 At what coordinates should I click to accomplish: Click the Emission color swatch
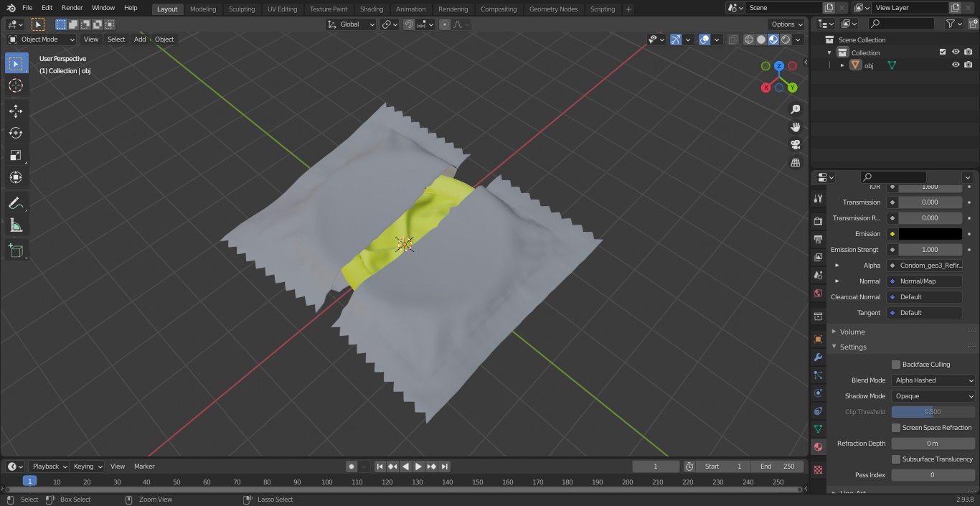pyautogui.click(x=930, y=234)
